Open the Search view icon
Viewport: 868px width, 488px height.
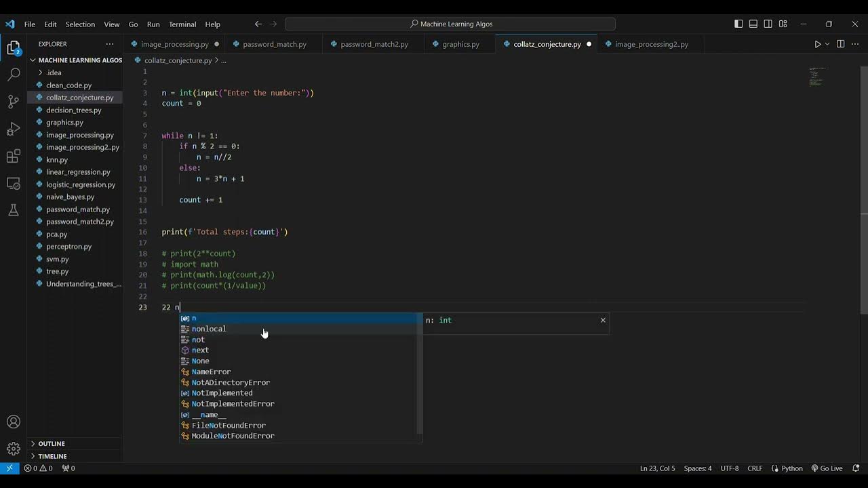click(14, 75)
